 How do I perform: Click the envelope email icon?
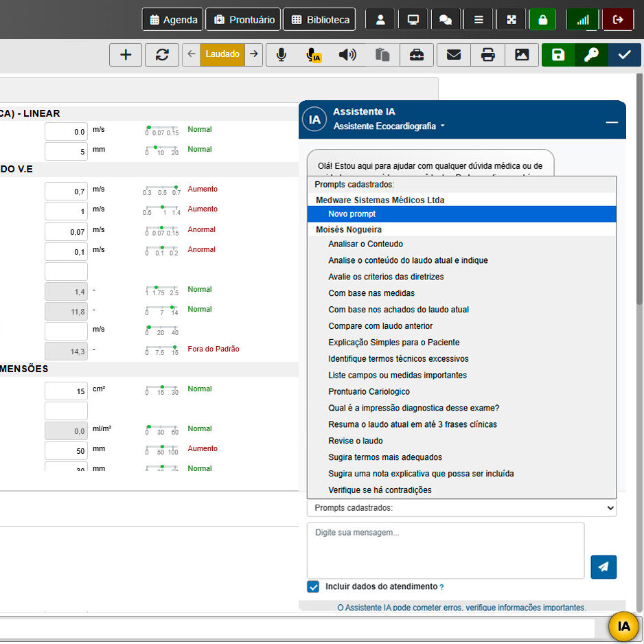[453, 55]
